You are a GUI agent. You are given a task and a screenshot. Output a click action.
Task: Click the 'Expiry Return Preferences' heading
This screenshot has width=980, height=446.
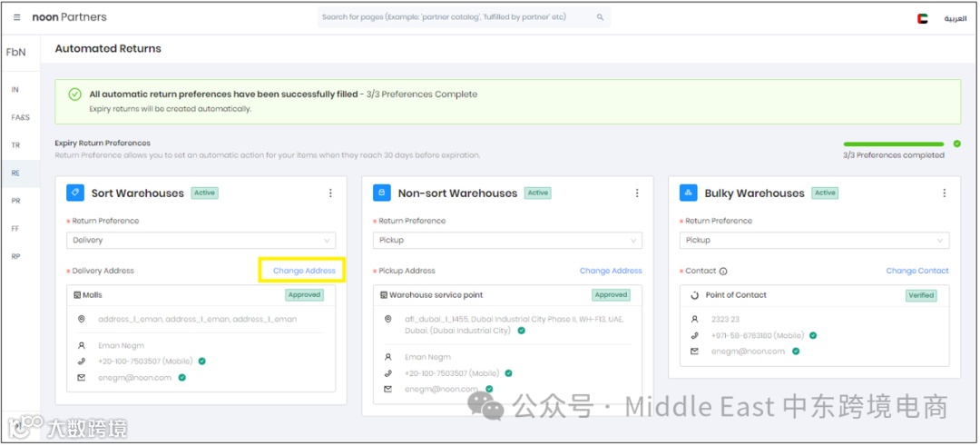[x=103, y=144]
